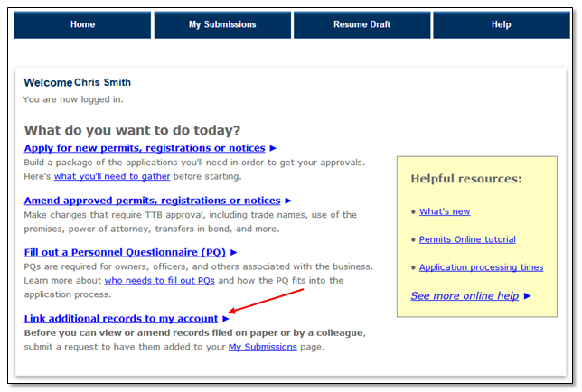Click arrow icon beside 'See more online help'
The image size is (582, 392).
[x=527, y=296]
